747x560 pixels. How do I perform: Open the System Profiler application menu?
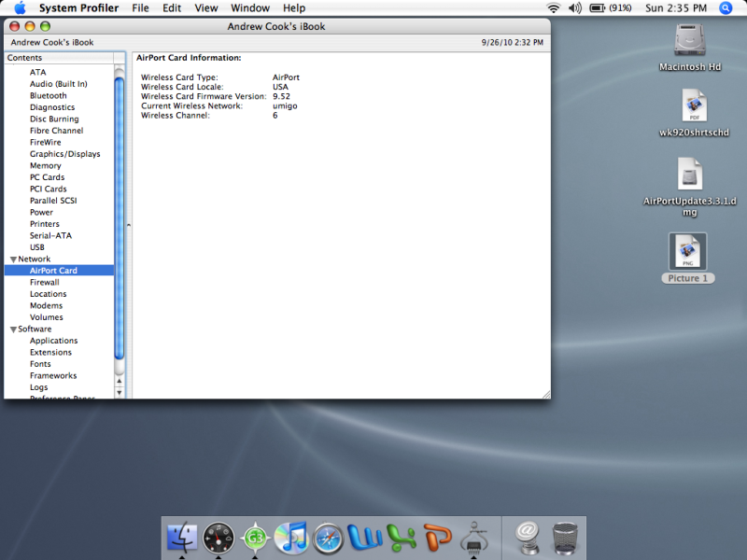(78, 8)
